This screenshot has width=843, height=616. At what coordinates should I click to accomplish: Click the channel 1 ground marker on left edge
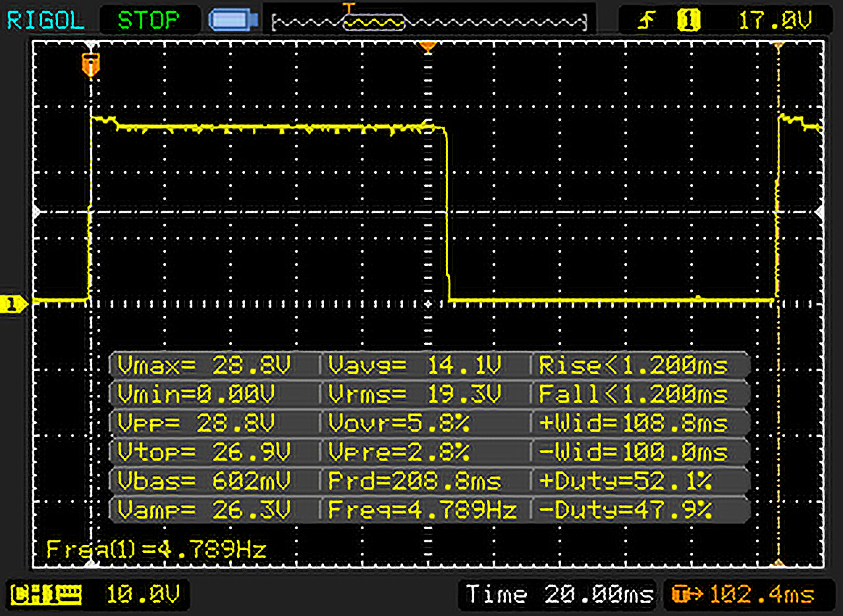click(14, 303)
